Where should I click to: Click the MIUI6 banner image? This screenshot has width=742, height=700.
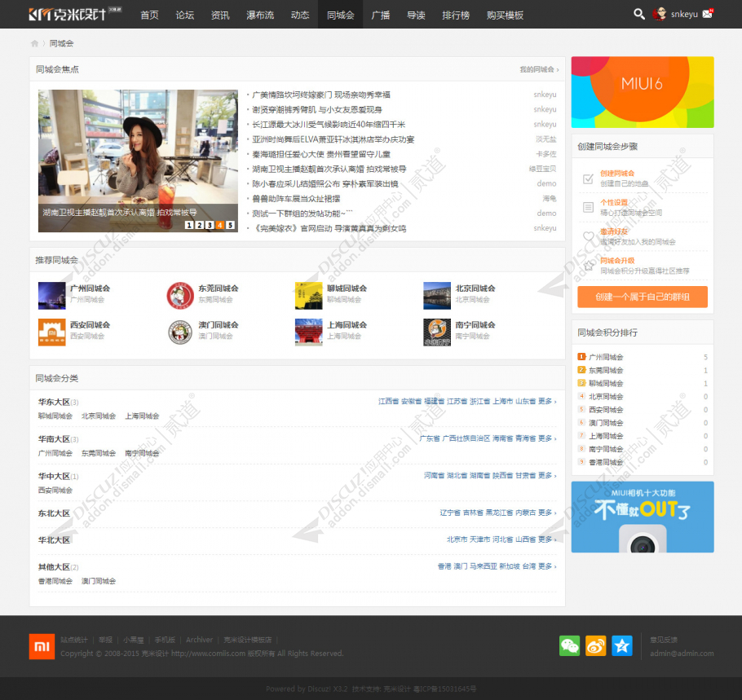643,92
